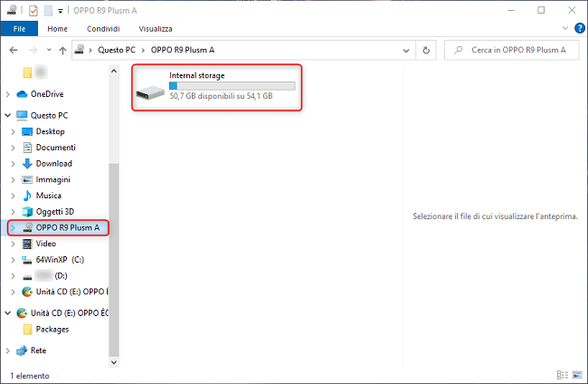Open the Condividi ribbon tab
The image size is (588, 384).
click(103, 29)
